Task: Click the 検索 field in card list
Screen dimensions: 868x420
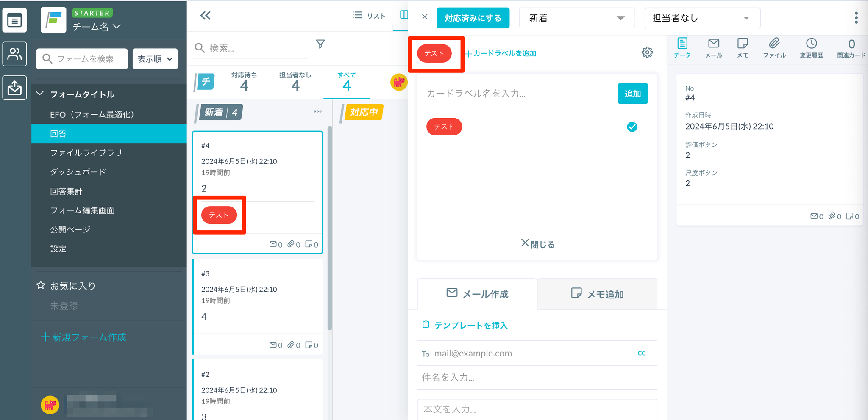Action: tap(251, 48)
